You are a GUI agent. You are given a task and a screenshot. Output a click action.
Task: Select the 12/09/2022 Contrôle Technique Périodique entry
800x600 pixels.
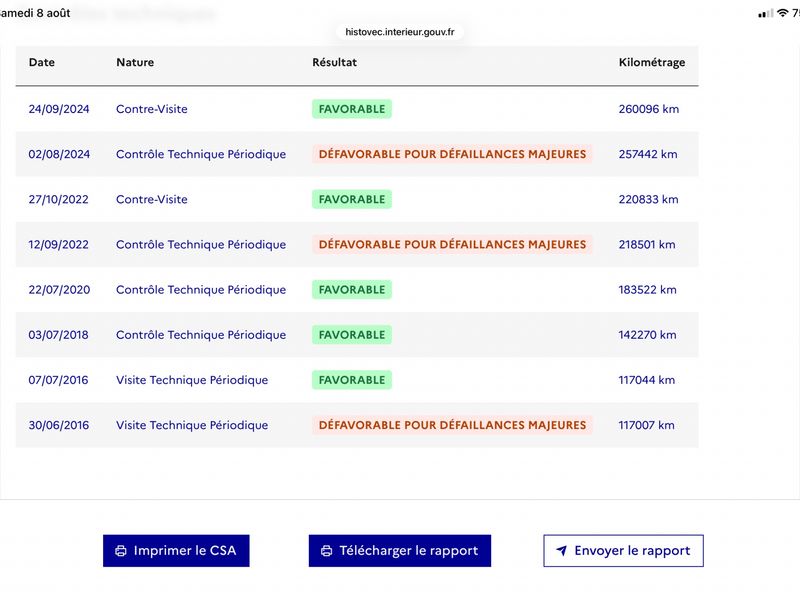[x=357, y=244]
